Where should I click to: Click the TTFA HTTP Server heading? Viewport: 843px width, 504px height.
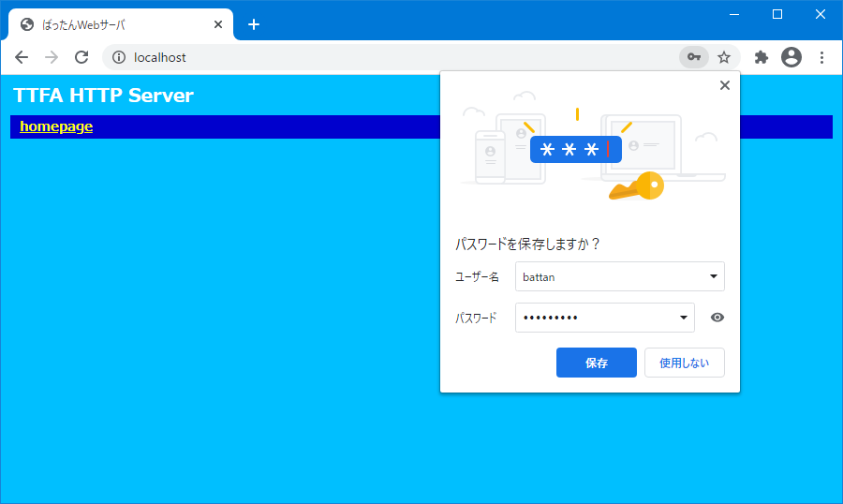[103, 96]
